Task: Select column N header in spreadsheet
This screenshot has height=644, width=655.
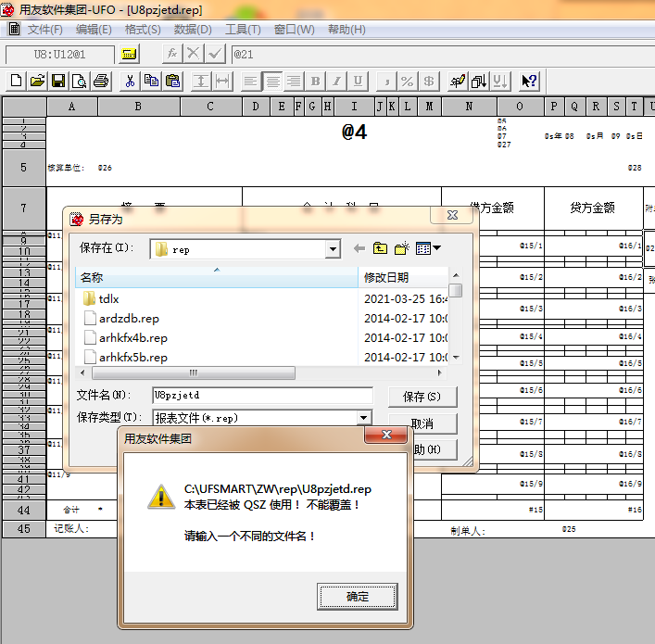Action: click(x=469, y=107)
